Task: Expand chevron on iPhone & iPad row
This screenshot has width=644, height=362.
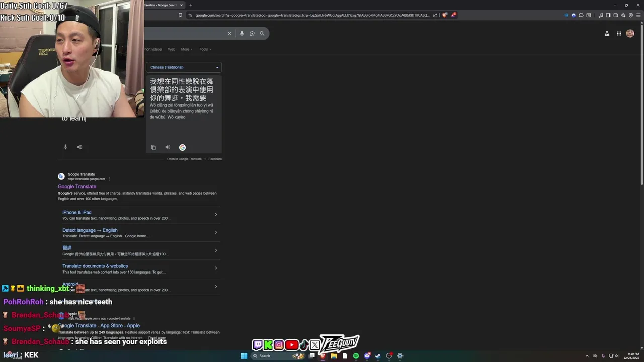Action: pos(216,215)
